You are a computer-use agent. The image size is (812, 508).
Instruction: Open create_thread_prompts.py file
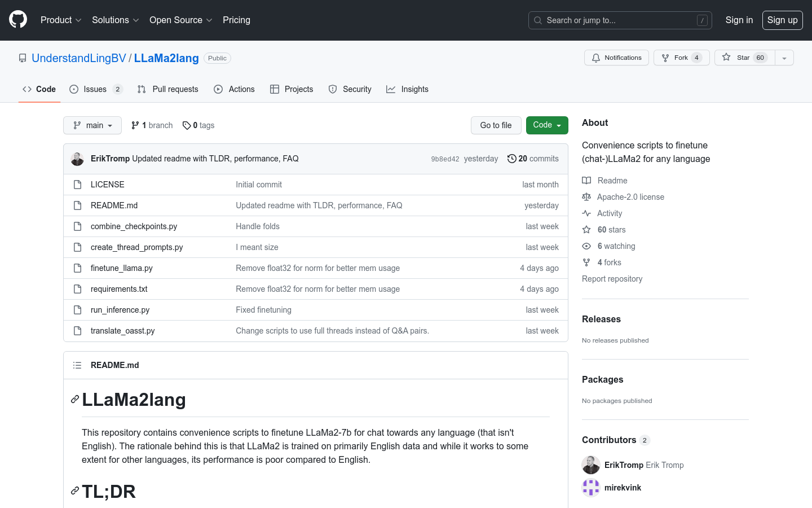(x=137, y=247)
